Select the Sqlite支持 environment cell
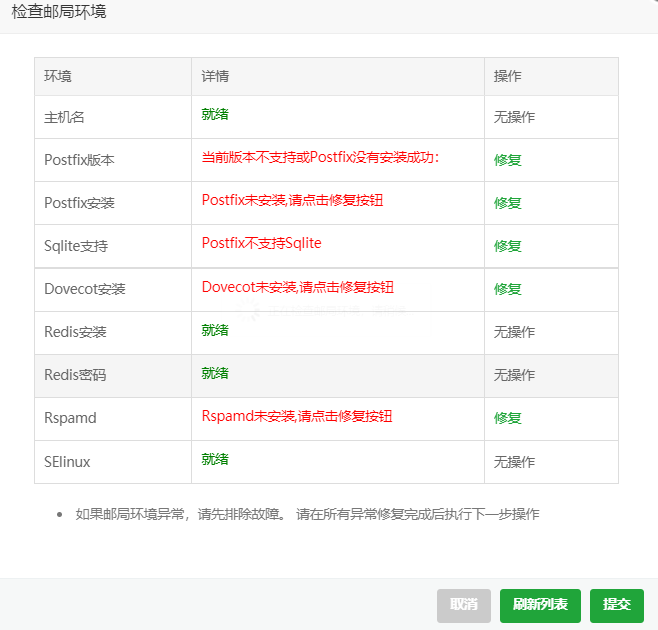 tap(113, 246)
